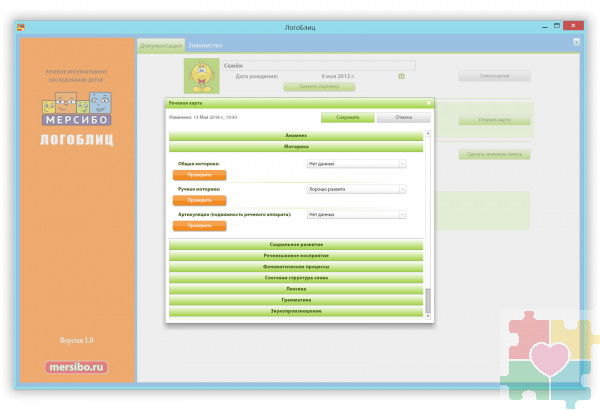Open the Ручная моторика dropdown showing Хорошо развита
Viewport: 600px width, 410px height.
(x=356, y=189)
